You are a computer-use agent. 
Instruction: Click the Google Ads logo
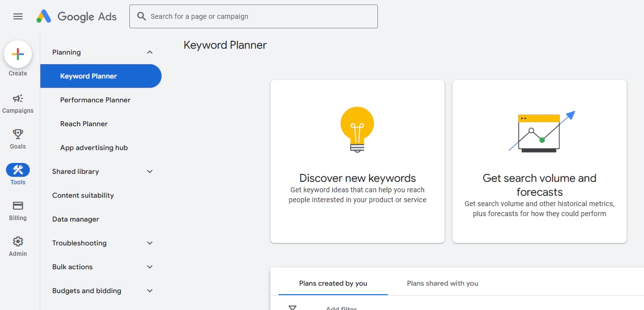point(77,16)
